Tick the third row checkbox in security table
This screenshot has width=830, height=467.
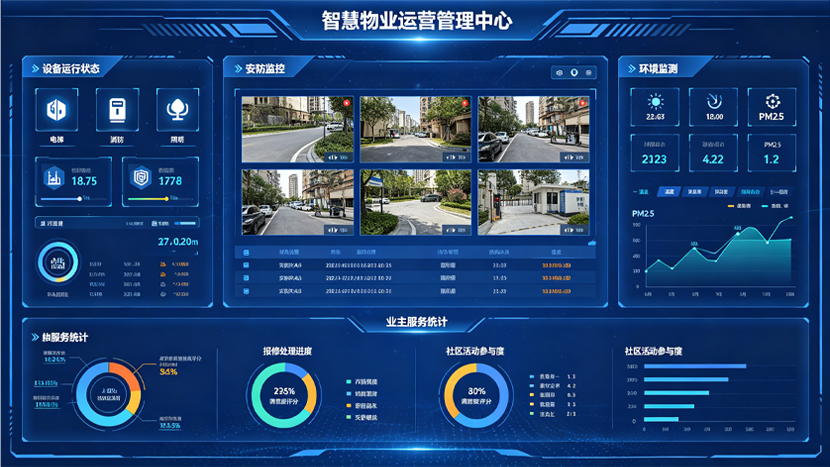point(246,291)
